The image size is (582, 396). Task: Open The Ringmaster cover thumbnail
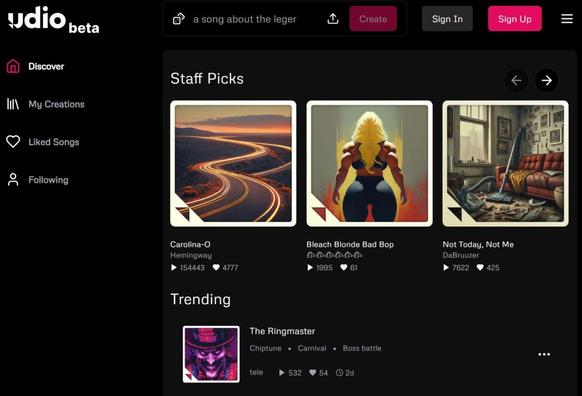coord(211,354)
